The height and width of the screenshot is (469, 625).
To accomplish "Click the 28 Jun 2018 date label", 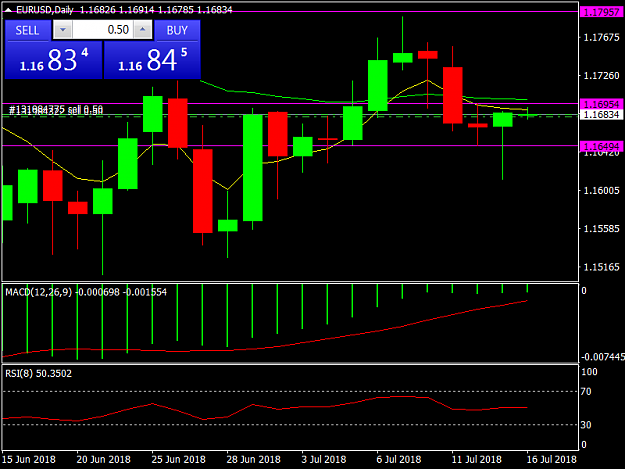I will coord(254,459).
